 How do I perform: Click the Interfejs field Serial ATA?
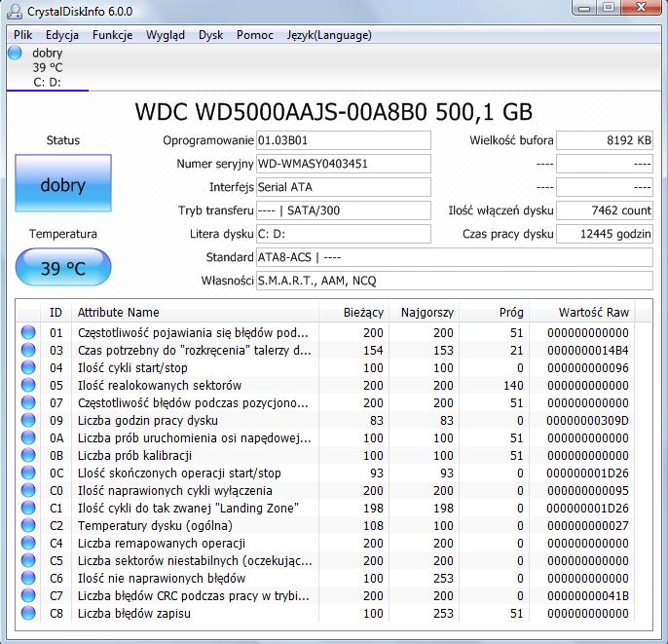coord(344,187)
